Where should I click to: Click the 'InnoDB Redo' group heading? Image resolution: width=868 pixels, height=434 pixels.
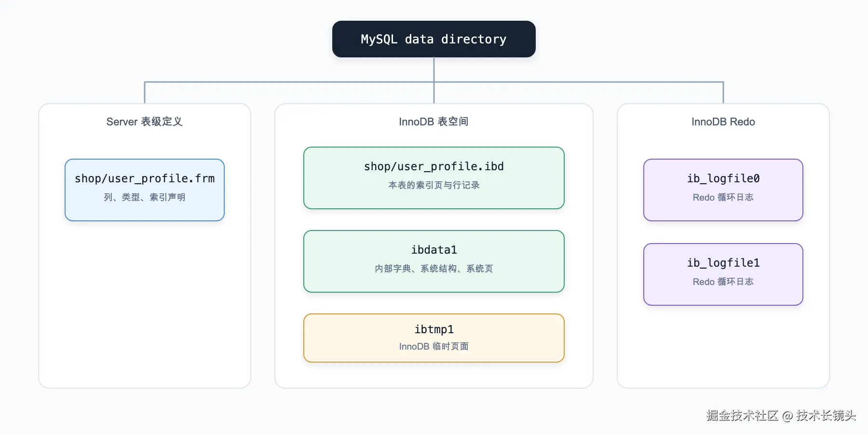pyautogui.click(x=723, y=122)
